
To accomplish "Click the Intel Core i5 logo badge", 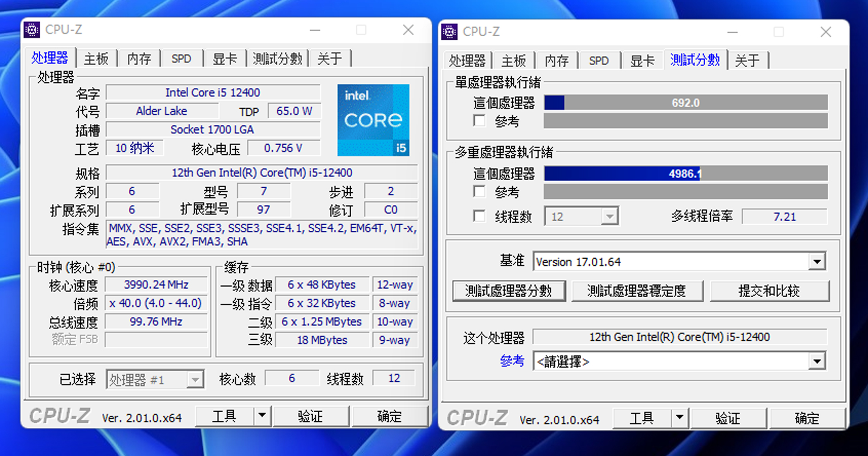I will point(373,120).
